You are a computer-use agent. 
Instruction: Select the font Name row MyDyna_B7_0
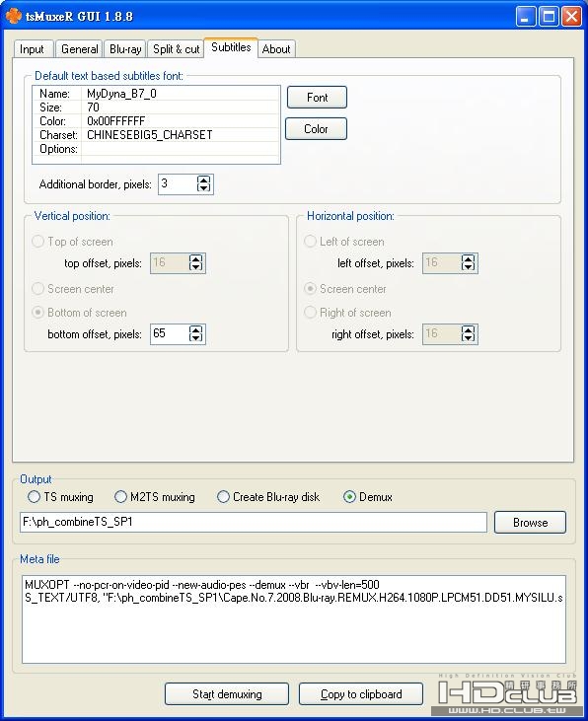tap(156, 94)
